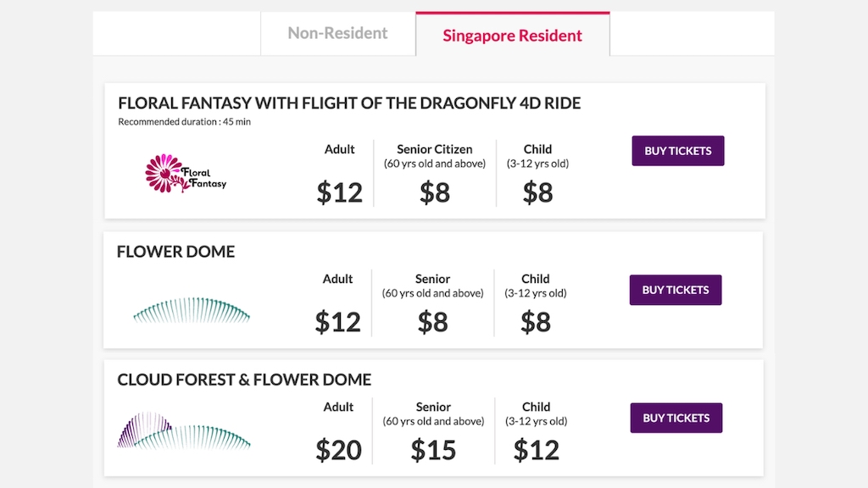
Task: Click the Flower Dome arc logo
Action: [x=192, y=312]
